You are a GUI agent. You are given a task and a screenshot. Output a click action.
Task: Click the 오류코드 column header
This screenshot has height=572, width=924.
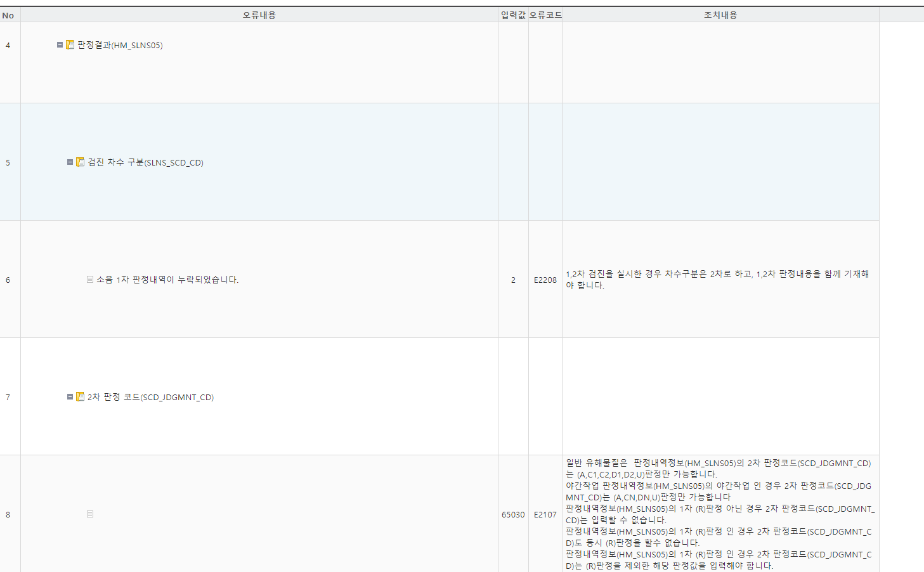(545, 15)
